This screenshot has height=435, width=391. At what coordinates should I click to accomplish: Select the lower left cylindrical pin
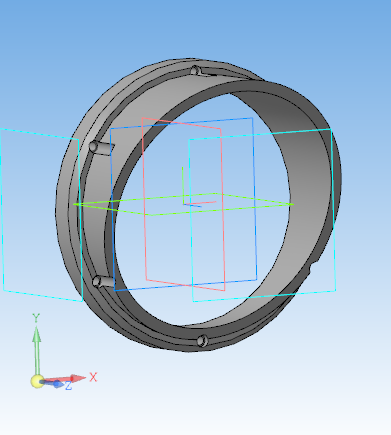coord(103,282)
